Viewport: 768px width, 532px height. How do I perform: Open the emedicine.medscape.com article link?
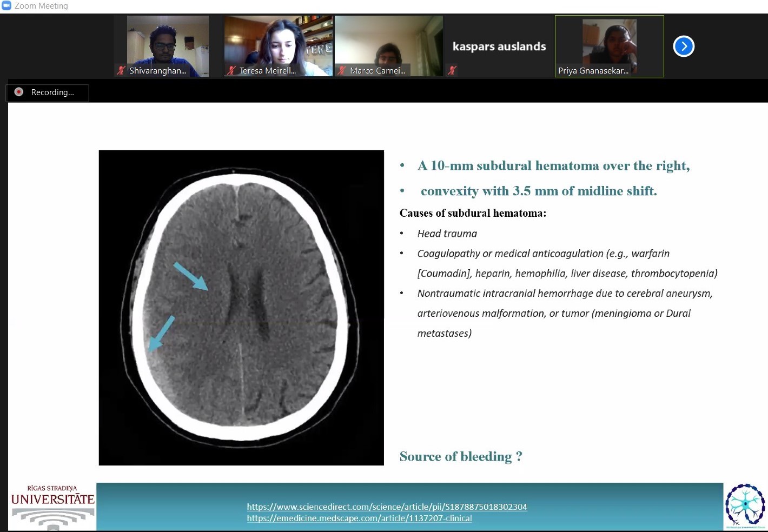pos(359,518)
